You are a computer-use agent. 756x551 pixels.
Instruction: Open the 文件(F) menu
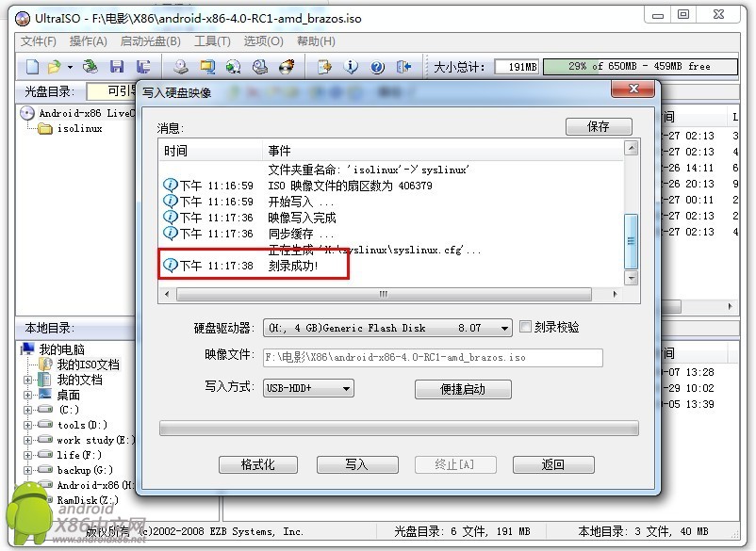click(38, 41)
